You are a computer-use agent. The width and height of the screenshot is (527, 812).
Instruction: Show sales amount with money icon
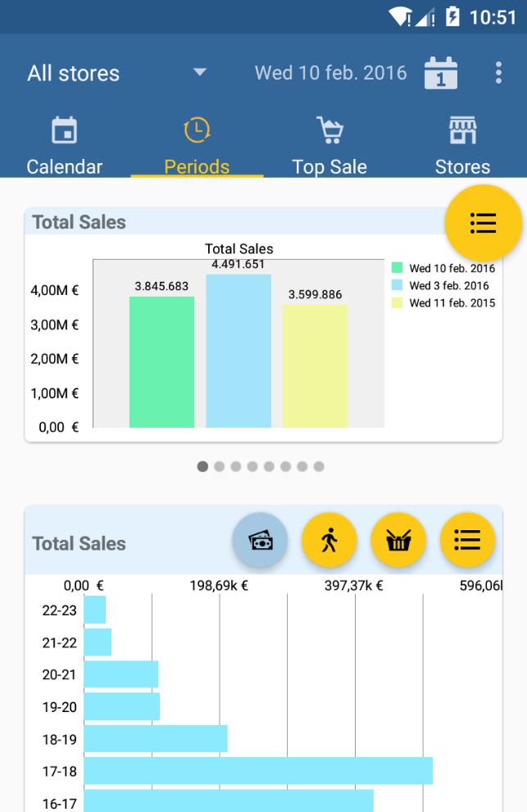coord(260,540)
